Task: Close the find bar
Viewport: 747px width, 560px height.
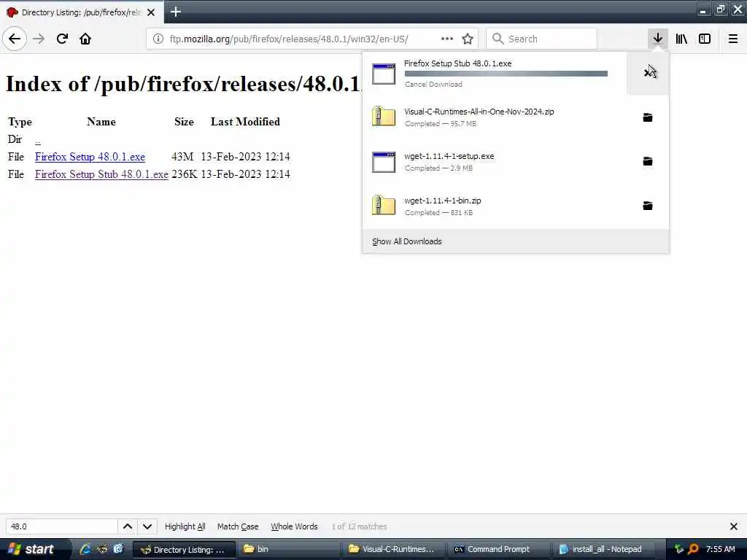Action: (x=734, y=526)
